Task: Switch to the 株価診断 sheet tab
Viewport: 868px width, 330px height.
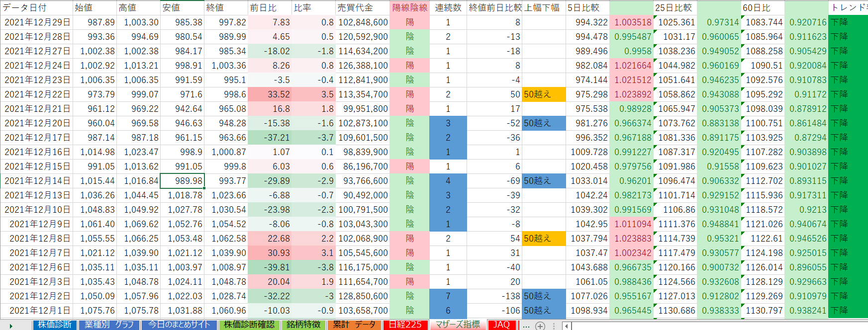Action: click(x=55, y=325)
